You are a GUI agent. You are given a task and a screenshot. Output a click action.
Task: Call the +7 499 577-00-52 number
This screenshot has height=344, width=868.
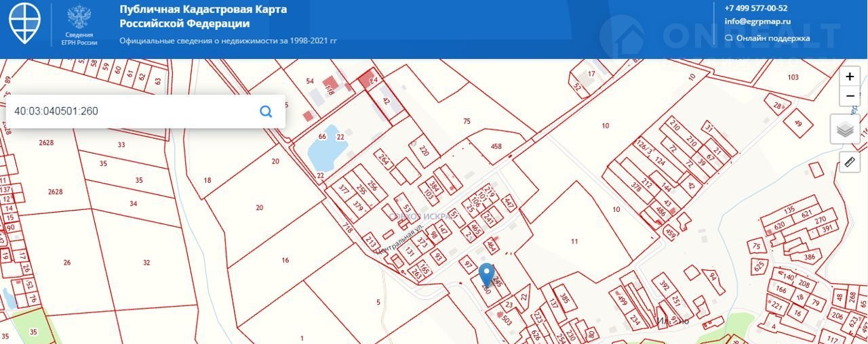coord(755,8)
